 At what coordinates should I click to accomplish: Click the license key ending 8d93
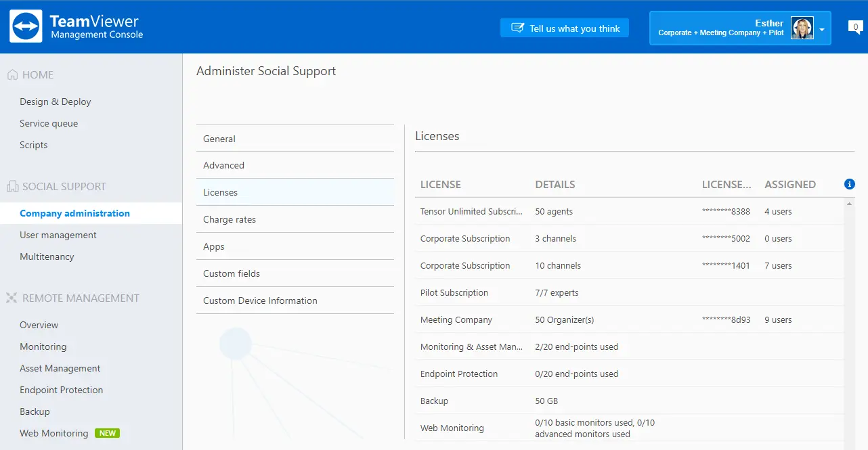coord(726,320)
